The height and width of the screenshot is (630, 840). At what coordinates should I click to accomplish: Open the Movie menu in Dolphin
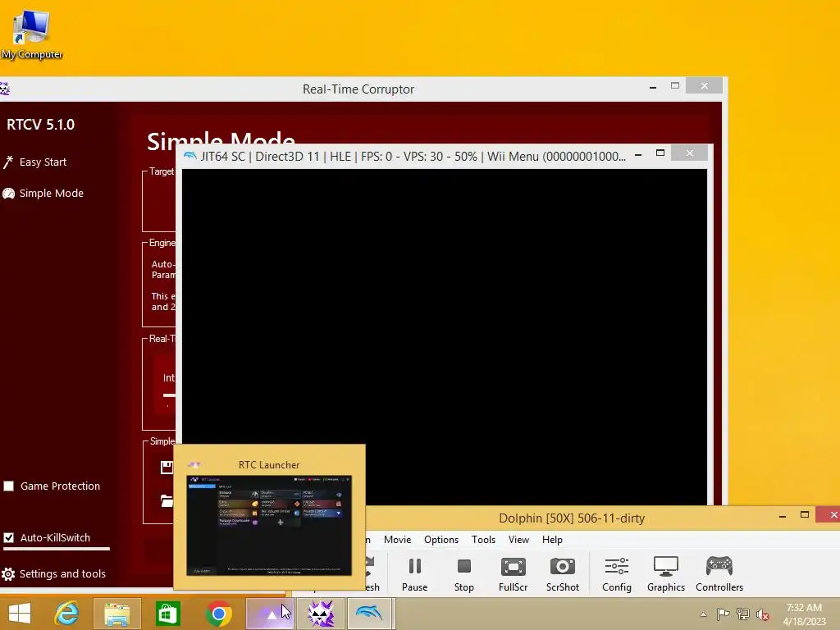click(398, 540)
